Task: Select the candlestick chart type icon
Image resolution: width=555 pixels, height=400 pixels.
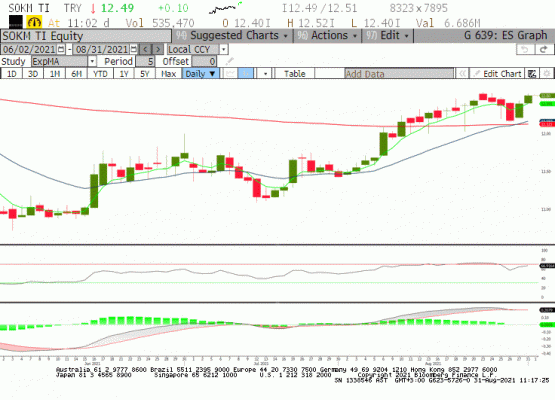Action: [x=246, y=74]
